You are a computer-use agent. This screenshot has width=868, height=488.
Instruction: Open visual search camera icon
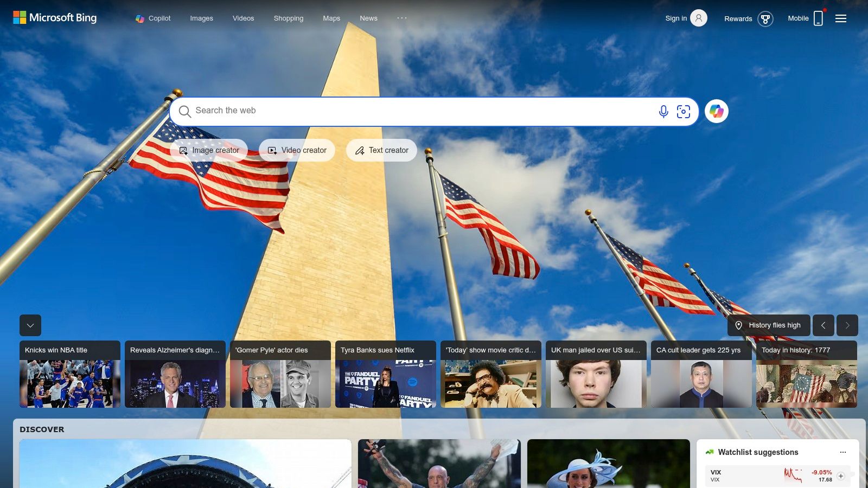pos(684,111)
